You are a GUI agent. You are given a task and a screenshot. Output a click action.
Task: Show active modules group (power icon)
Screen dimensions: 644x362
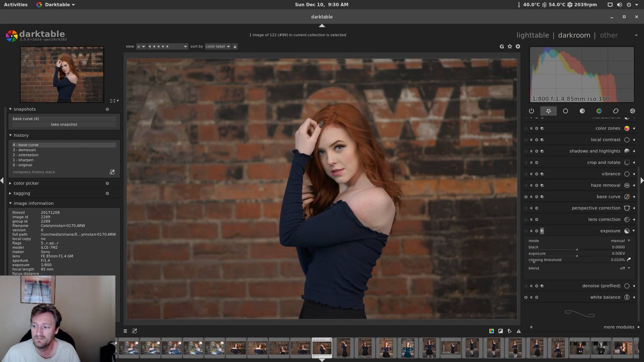(x=531, y=111)
